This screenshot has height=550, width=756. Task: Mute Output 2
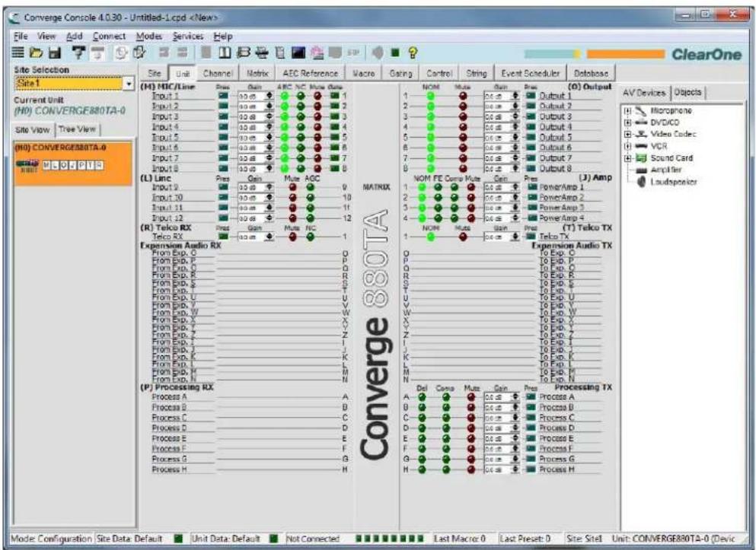pos(464,106)
